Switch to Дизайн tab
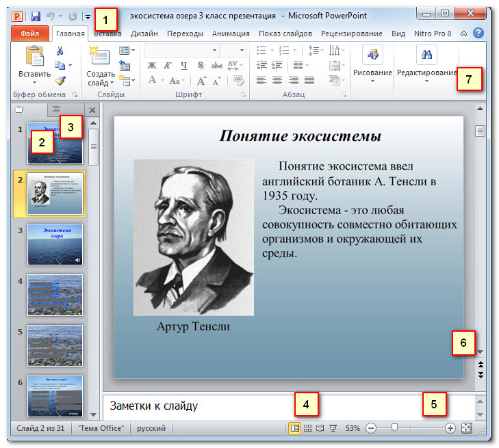 [144, 34]
